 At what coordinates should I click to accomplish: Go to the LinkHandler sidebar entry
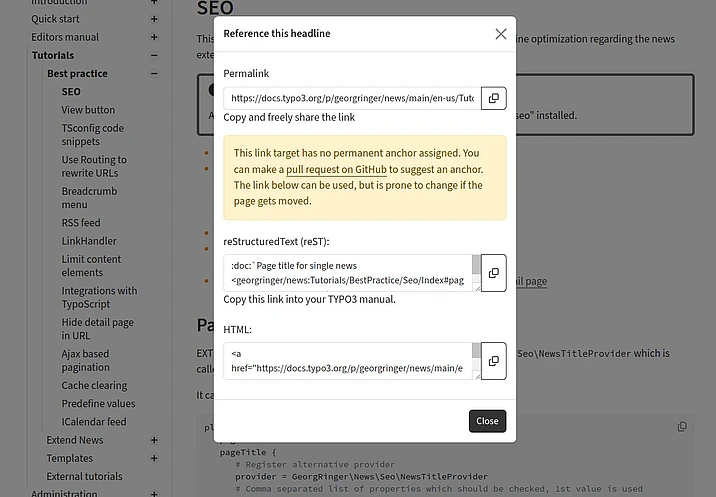[x=89, y=241]
